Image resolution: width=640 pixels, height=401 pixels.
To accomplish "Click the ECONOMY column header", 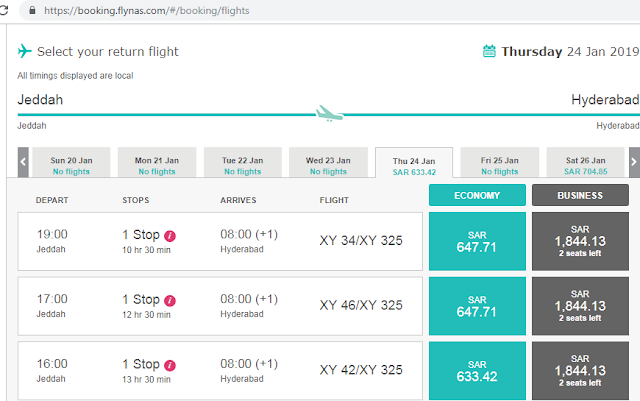I will [x=477, y=195].
